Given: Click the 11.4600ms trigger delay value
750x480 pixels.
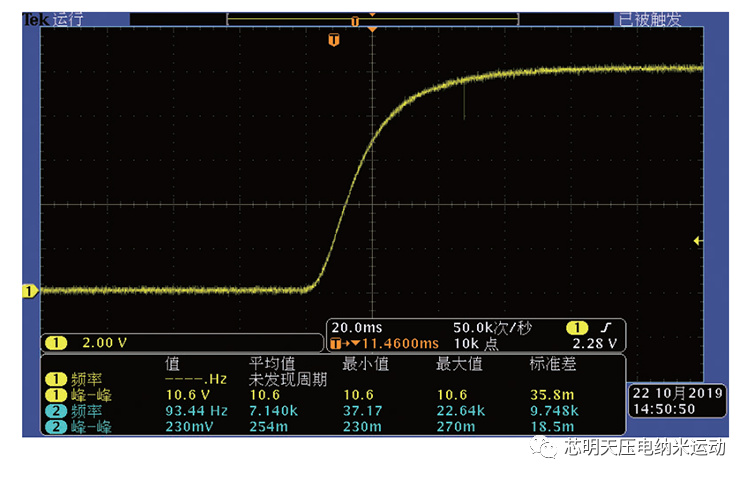Looking at the screenshot, I should click(400, 344).
